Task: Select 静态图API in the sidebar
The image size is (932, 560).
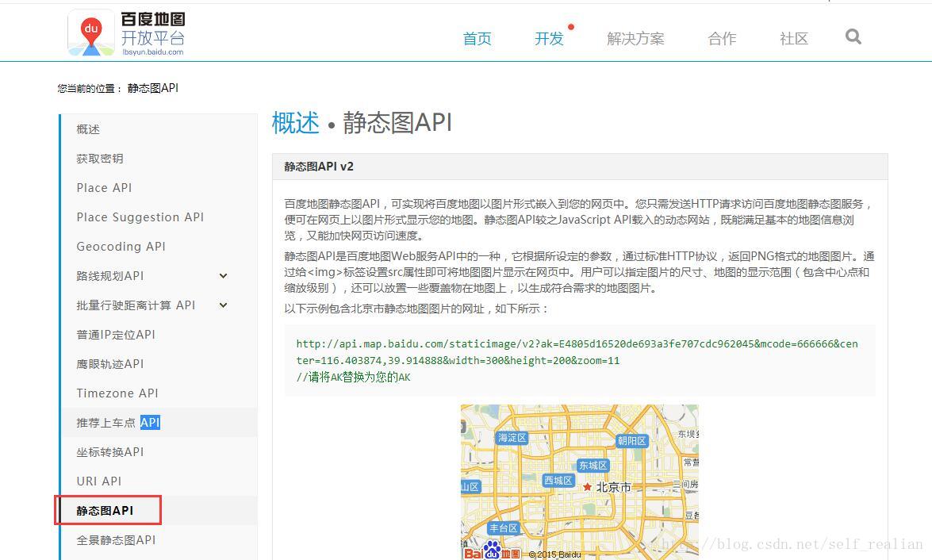Action: (105, 511)
